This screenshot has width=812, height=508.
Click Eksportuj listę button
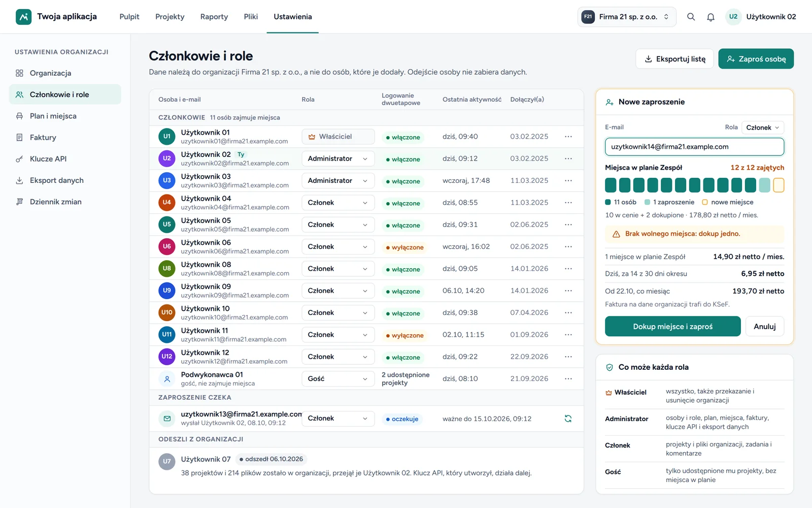point(674,59)
